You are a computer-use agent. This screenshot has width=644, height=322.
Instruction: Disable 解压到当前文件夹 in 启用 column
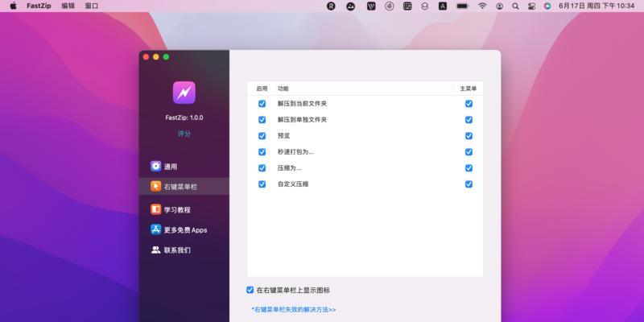point(262,104)
